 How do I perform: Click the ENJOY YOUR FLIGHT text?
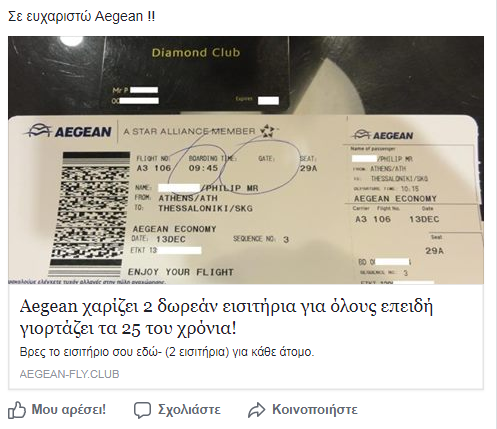click(x=181, y=272)
